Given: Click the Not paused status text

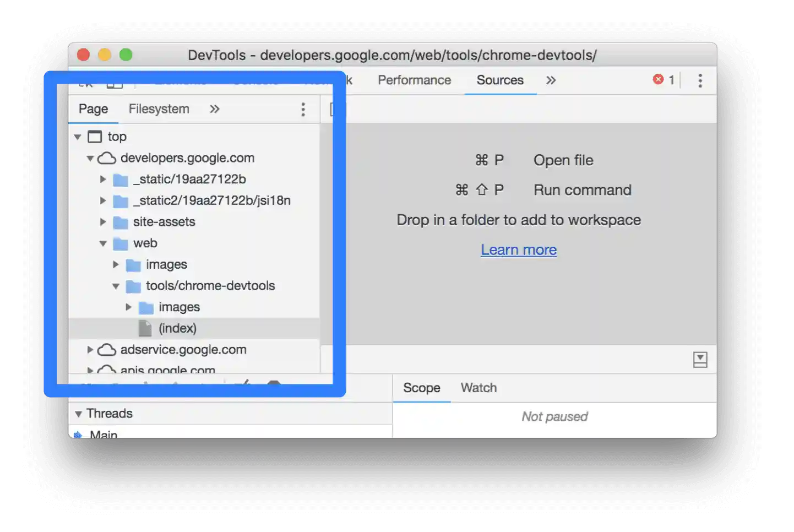Looking at the screenshot, I should (x=554, y=417).
